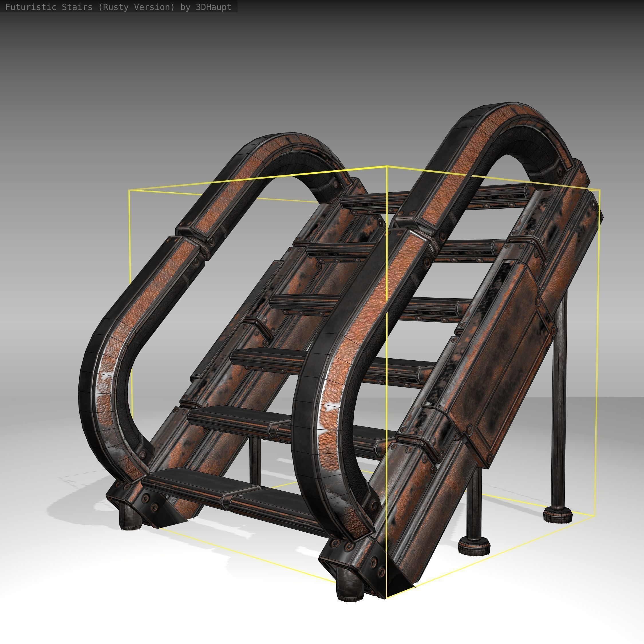Click the 'Futuristic Stairs (Rusty Version) by 3DHaupt' caption
Screen dimensions: 644x644
(x=118, y=7)
